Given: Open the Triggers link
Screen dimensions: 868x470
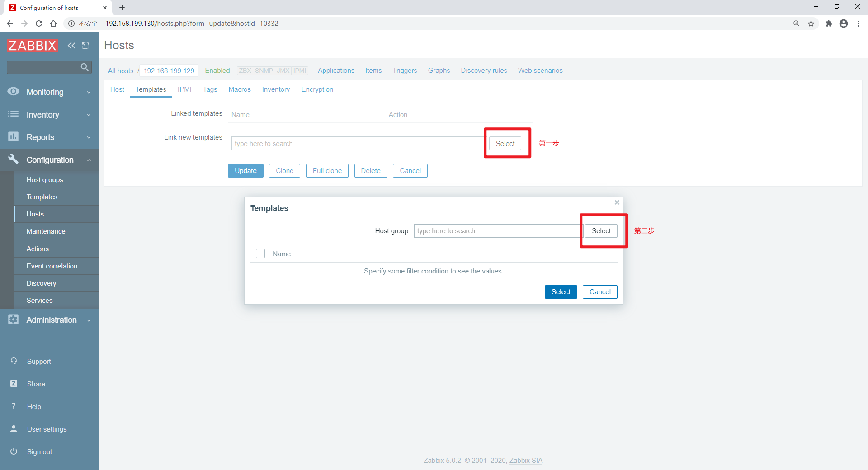Looking at the screenshot, I should pos(405,70).
